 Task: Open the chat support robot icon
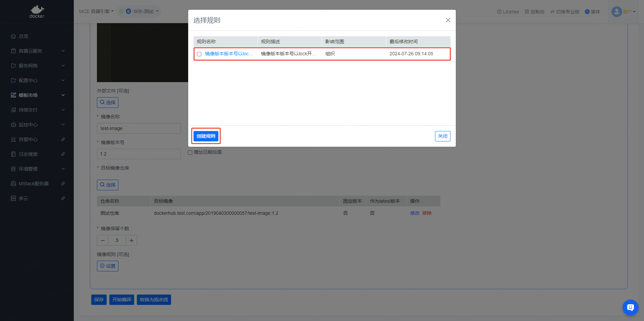click(x=630, y=307)
